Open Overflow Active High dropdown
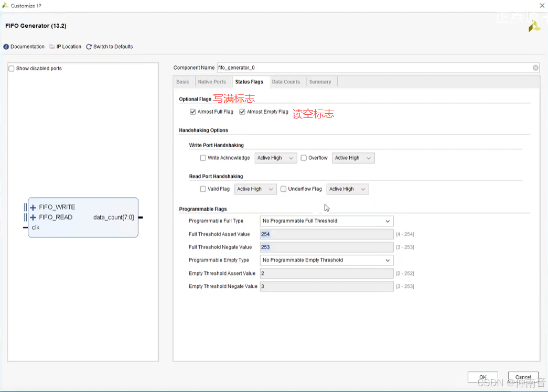 pos(353,158)
